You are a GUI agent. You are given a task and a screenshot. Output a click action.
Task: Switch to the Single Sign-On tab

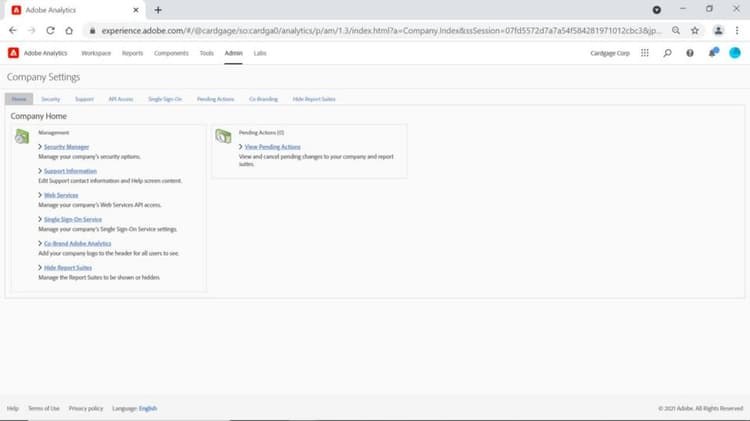pyautogui.click(x=165, y=99)
